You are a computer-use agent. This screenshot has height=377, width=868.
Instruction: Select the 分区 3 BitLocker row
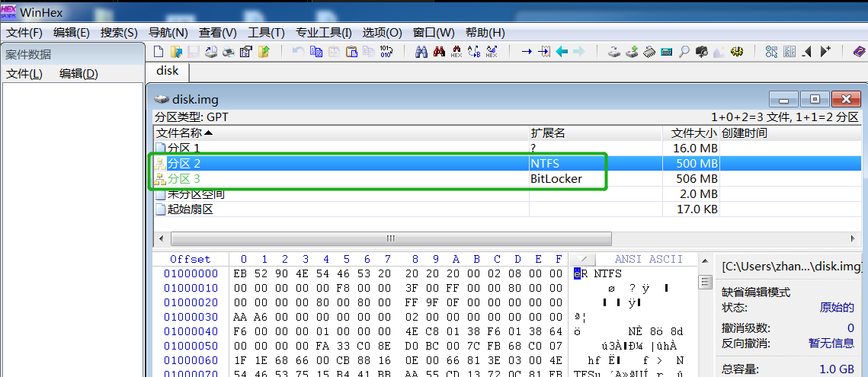[x=508, y=179]
